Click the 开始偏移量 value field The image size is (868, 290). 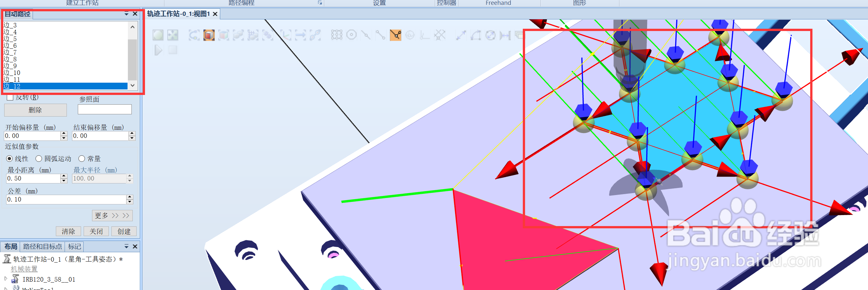coord(32,136)
